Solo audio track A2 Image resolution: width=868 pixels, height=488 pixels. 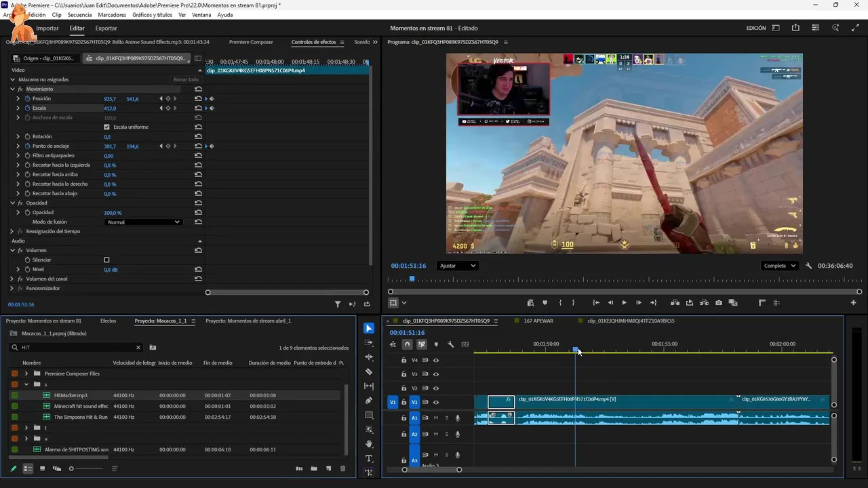click(x=446, y=434)
